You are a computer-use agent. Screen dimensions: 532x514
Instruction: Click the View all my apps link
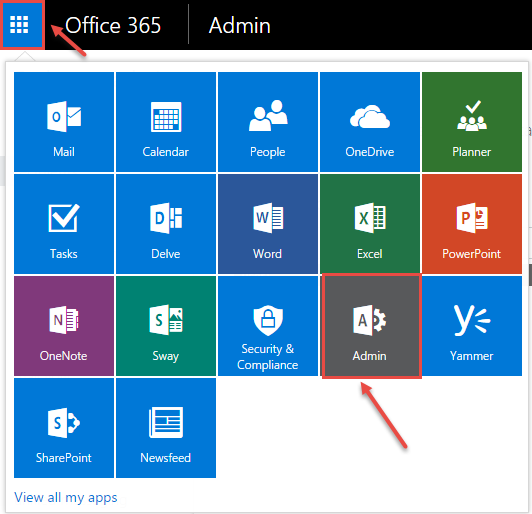click(x=65, y=497)
